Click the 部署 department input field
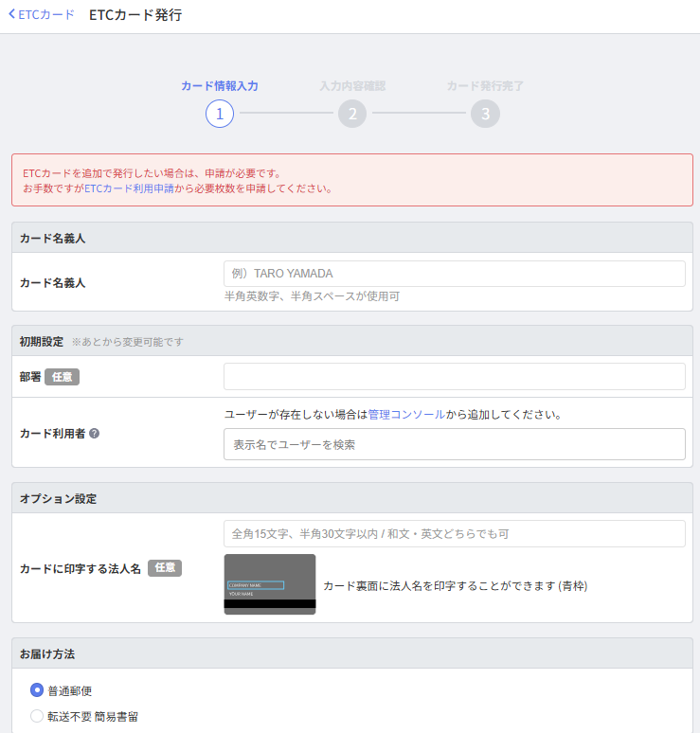 [x=454, y=376]
